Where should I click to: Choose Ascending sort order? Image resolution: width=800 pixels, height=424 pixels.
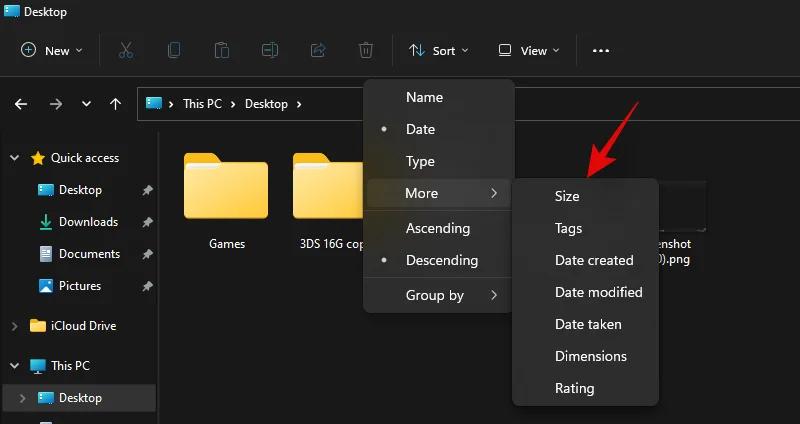pyautogui.click(x=439, y=229)
